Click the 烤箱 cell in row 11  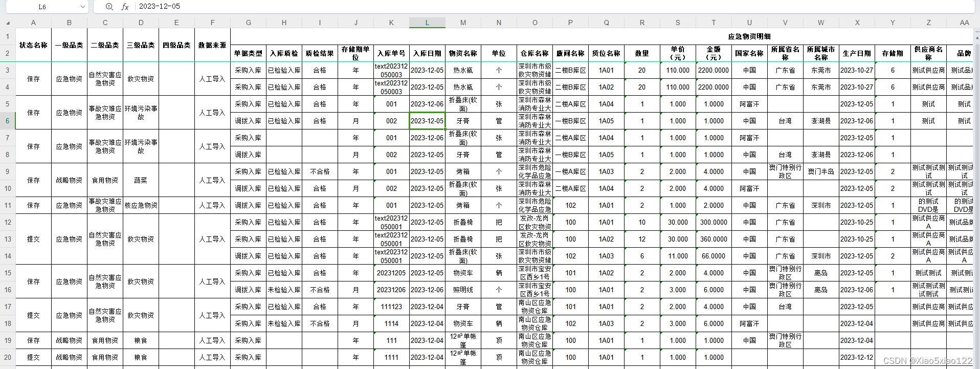463,205
